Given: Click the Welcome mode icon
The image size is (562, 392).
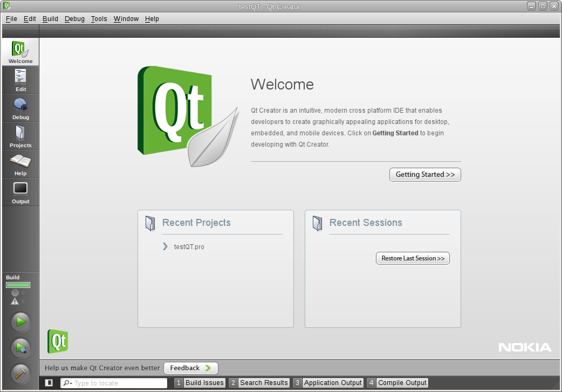Looking at the screenshot, I should [20, 51].
